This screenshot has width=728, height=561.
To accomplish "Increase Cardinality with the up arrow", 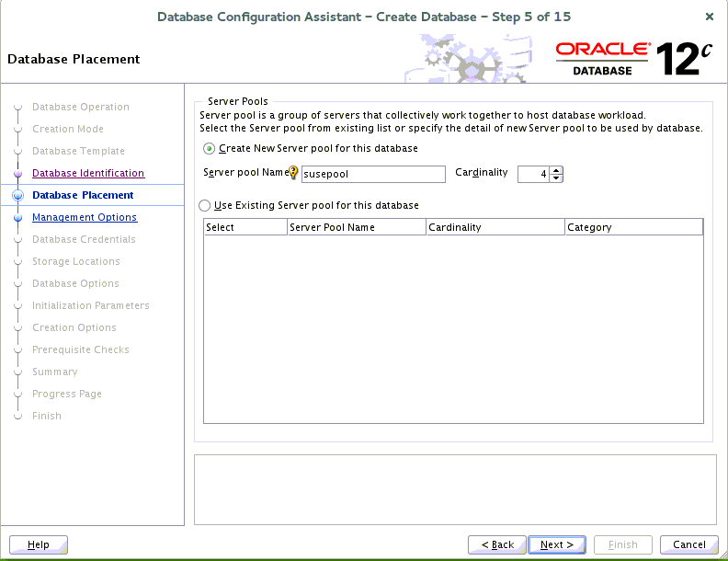I will pyautogui.click(x=556, y=170).
